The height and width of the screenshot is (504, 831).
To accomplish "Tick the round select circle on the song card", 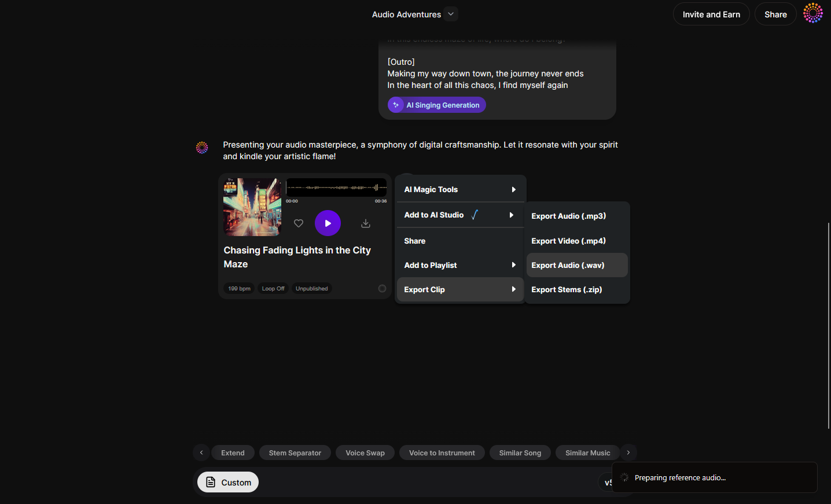I will pyautogui.click(x=382, y=288).
